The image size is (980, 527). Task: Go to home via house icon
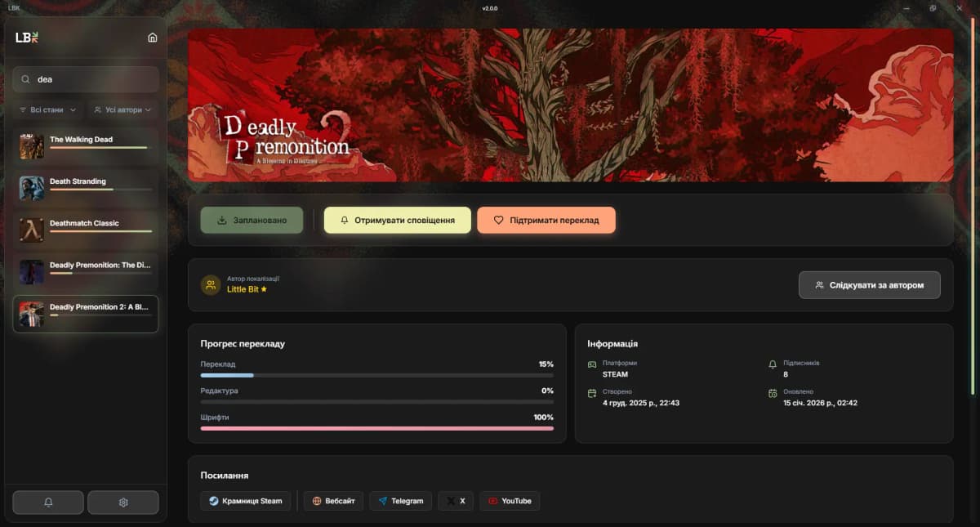(x=153, y=38)
